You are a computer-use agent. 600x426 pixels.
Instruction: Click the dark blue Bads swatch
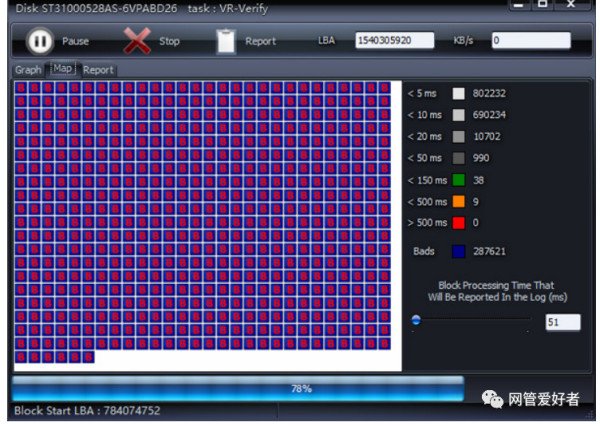(x=458, y=250)
